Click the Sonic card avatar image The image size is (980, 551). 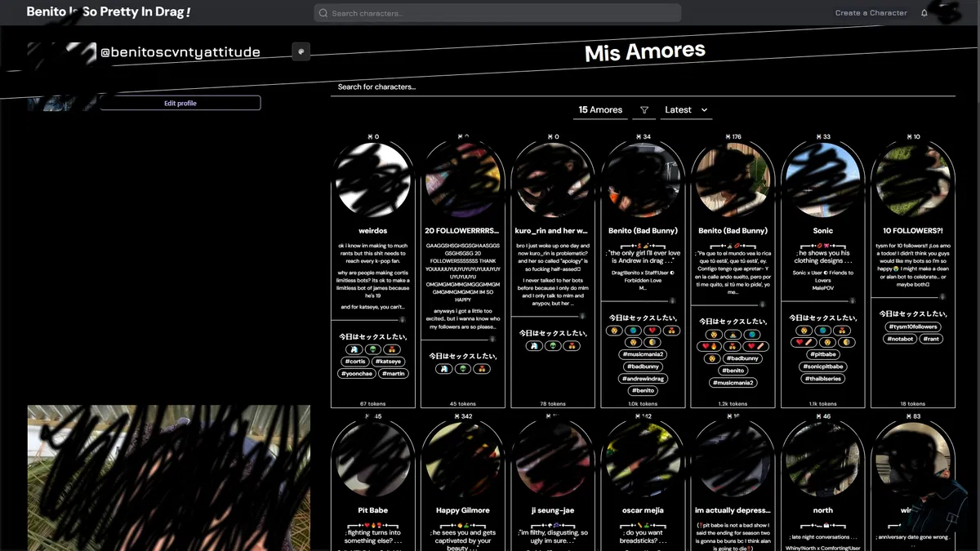823,180
